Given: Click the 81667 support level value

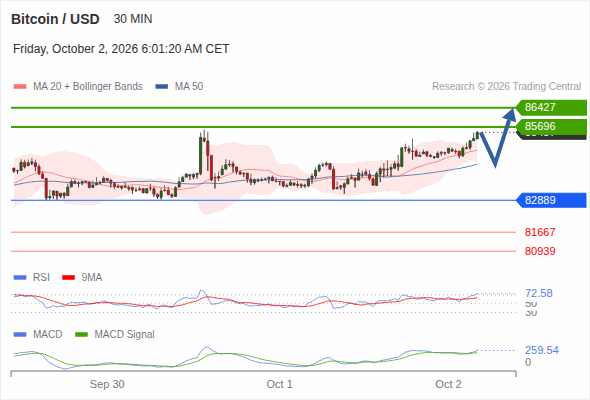Looking at the screenshot, I should (x=540, y=232).
